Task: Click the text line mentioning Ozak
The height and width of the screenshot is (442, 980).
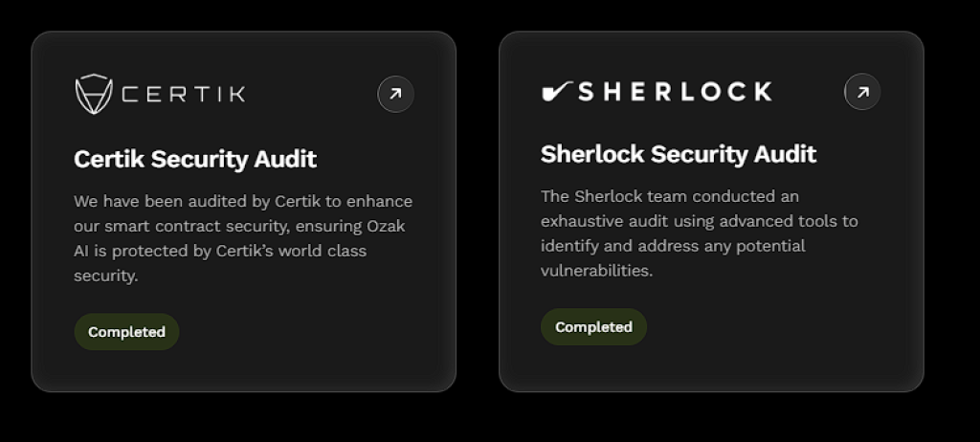Action: (239, 226)
